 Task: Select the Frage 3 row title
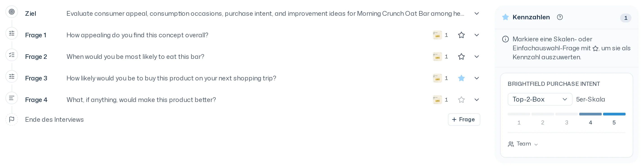pos(36,78)
